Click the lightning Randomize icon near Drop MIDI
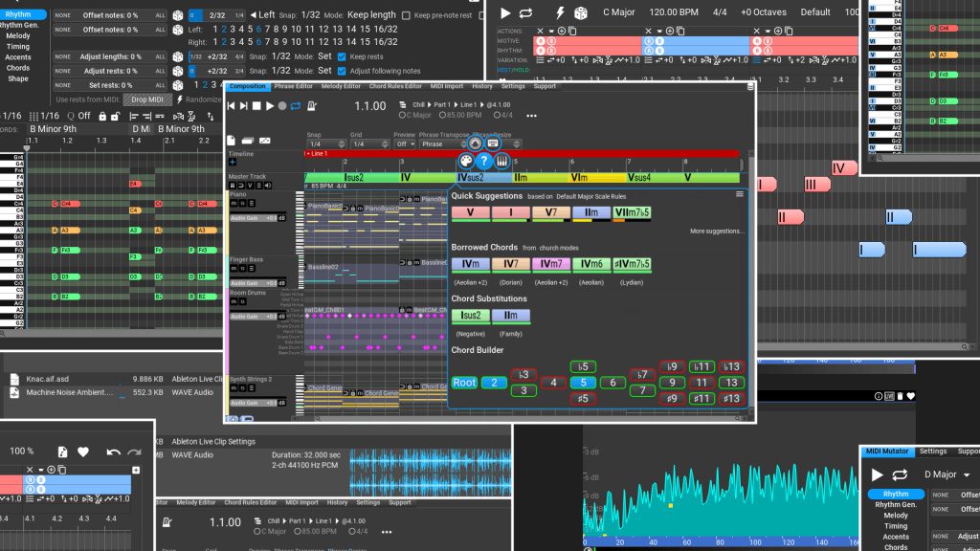The width and height of the screenshot is (980, 551). tap(180, 99)
